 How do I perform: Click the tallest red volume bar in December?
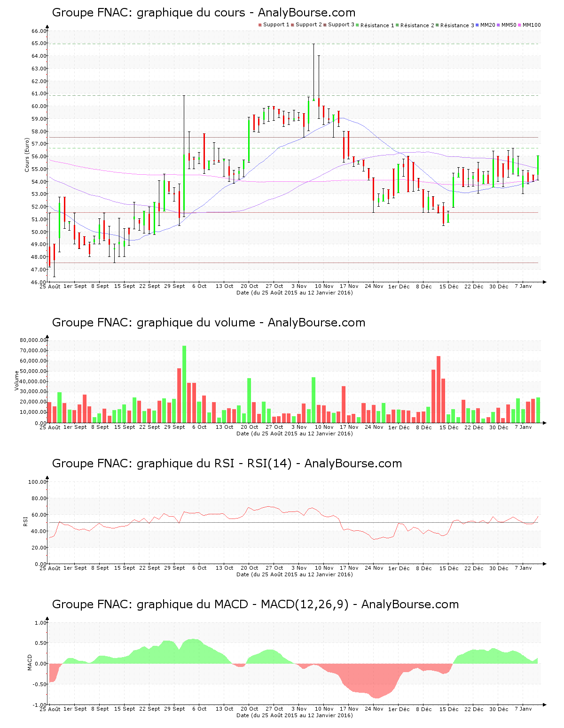(439, 389)
